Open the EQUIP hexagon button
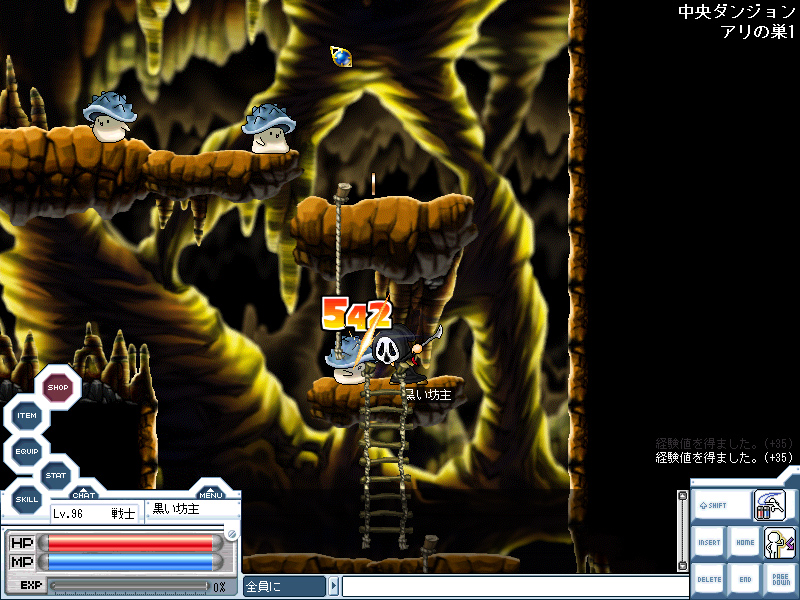 pos(27,452)
